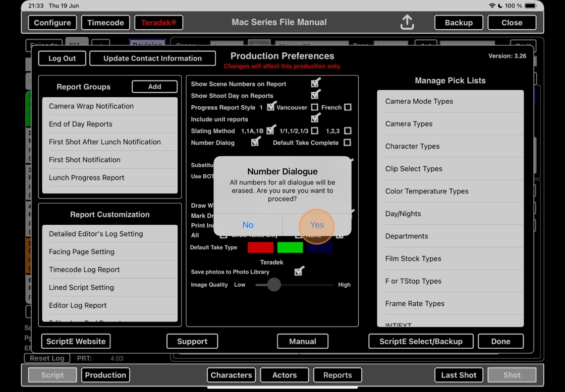Open Lined Script Setting
Screen dimensions: 565x392
pos(110,287)
